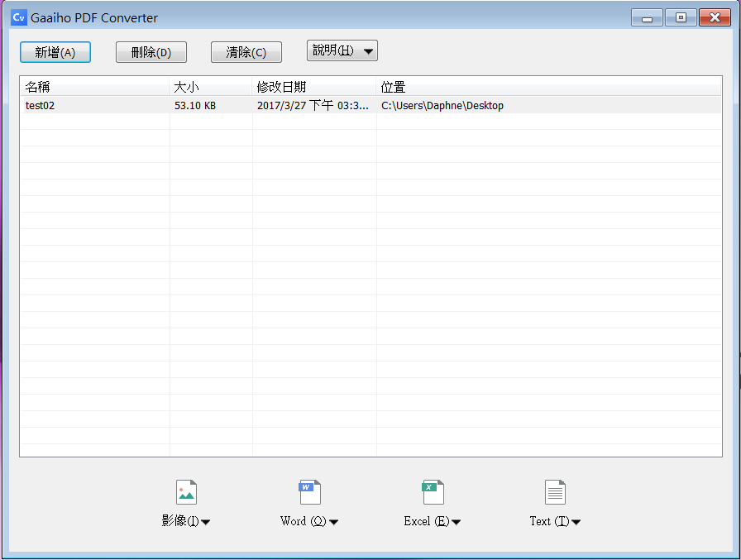Click the Text (T) label
Image resolution: width=741 pixels, height=560 pixels.
tap(550, 521)
